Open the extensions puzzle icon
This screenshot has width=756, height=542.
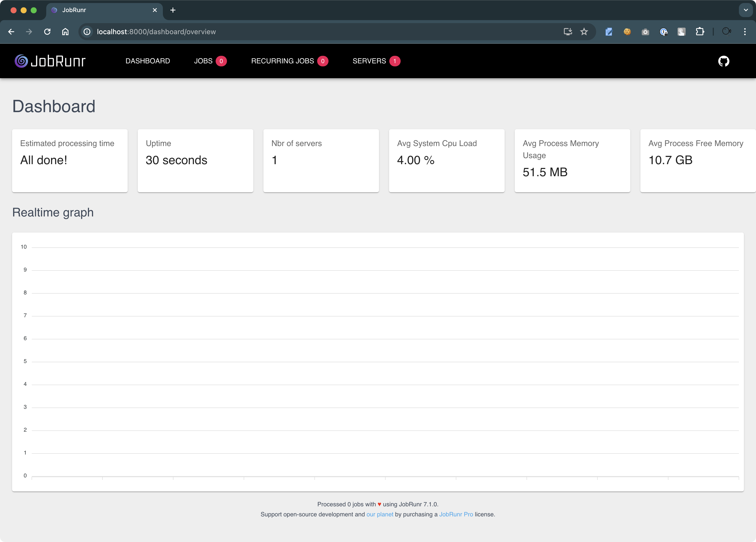pos(700,32)
